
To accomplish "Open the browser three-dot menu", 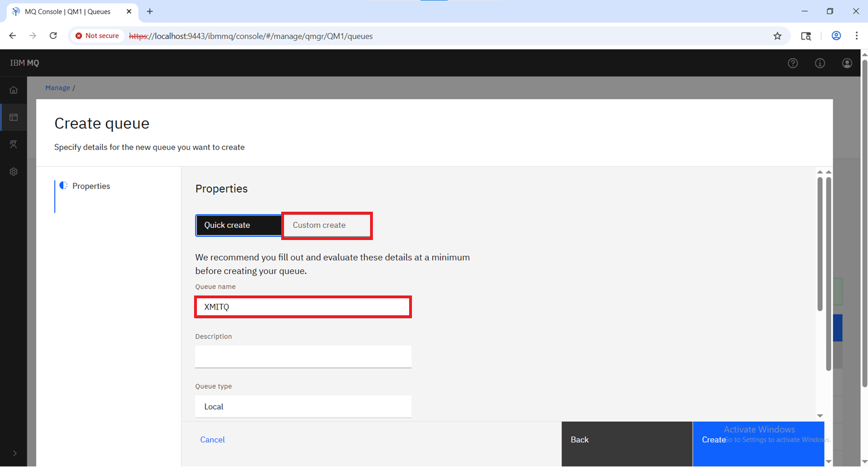I will pyautogui.click(x=857, y=36).
